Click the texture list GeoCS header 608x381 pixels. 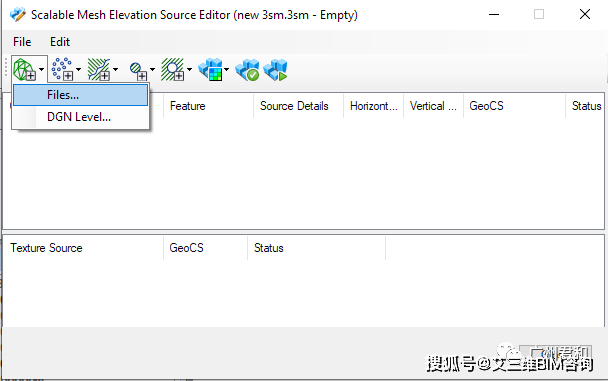coord(206,248)
